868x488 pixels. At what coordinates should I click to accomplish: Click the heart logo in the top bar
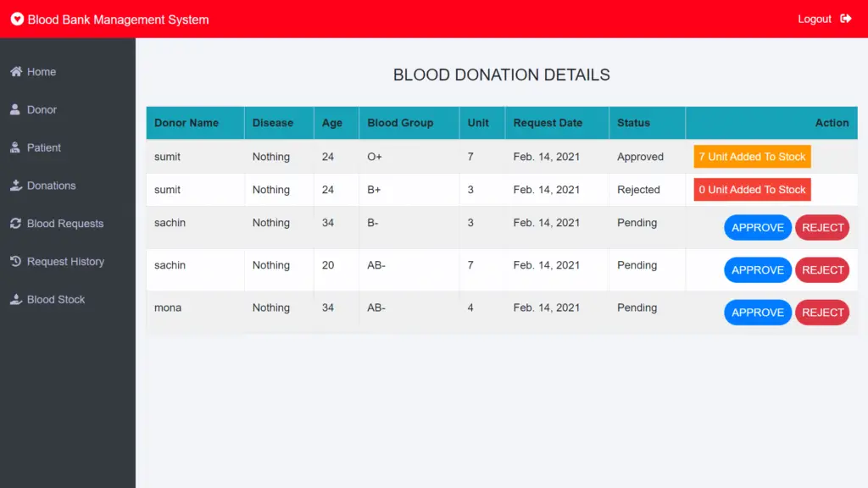coord(16,19)
